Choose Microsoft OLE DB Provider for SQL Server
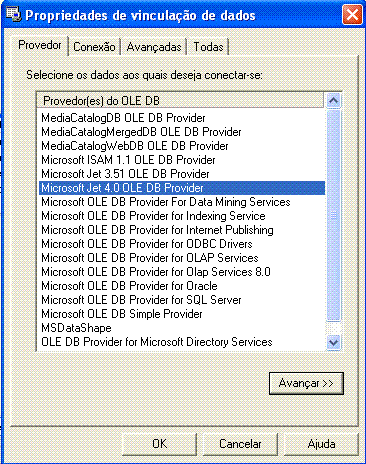The image size is (366, 464). pos(141,300)
